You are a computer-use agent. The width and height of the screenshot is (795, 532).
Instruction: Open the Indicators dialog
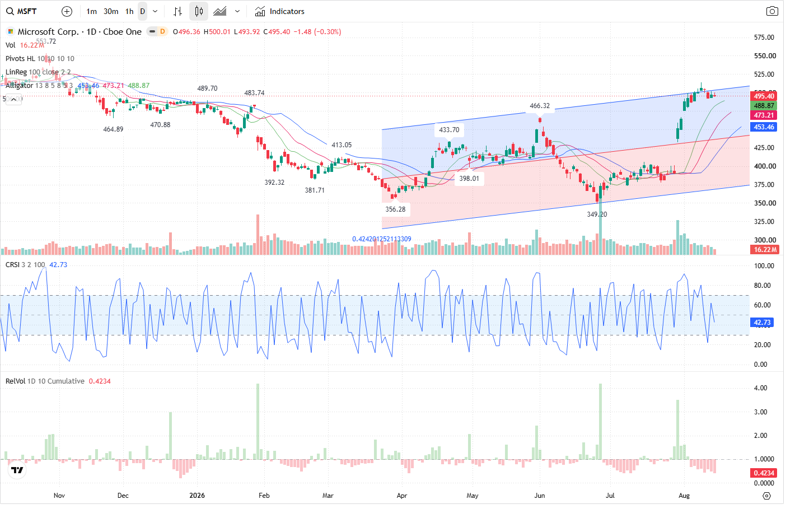click(280, 11)
